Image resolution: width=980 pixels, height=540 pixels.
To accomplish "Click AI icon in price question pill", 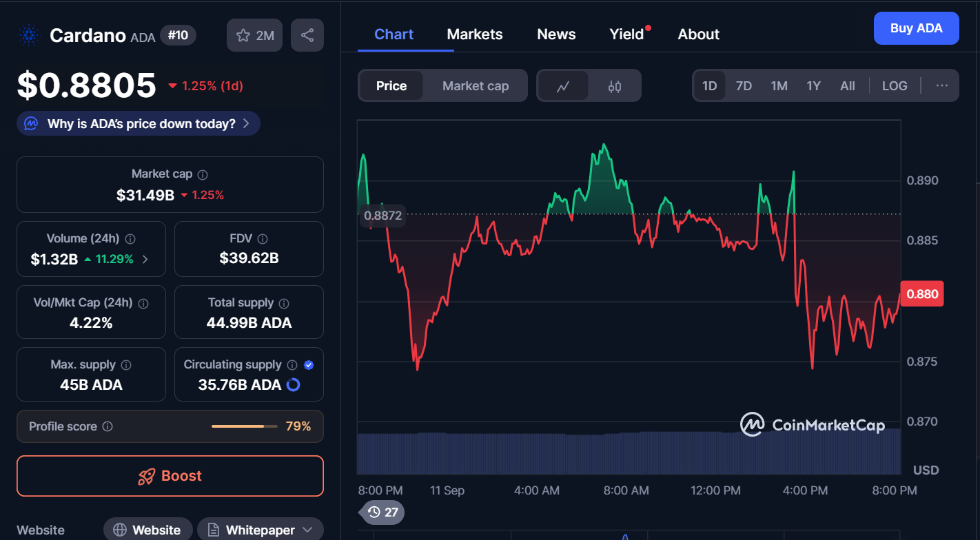I will tap(31, 124).
